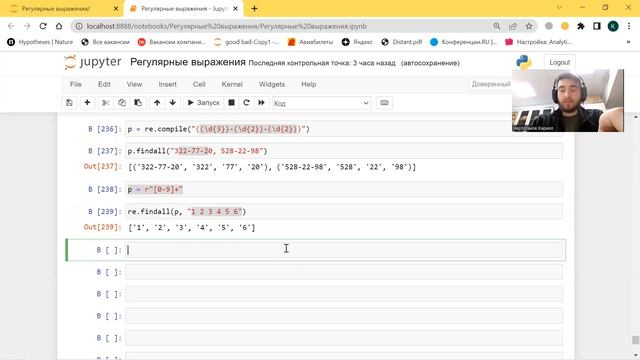Move selected cell up arrow

[157, 103]
